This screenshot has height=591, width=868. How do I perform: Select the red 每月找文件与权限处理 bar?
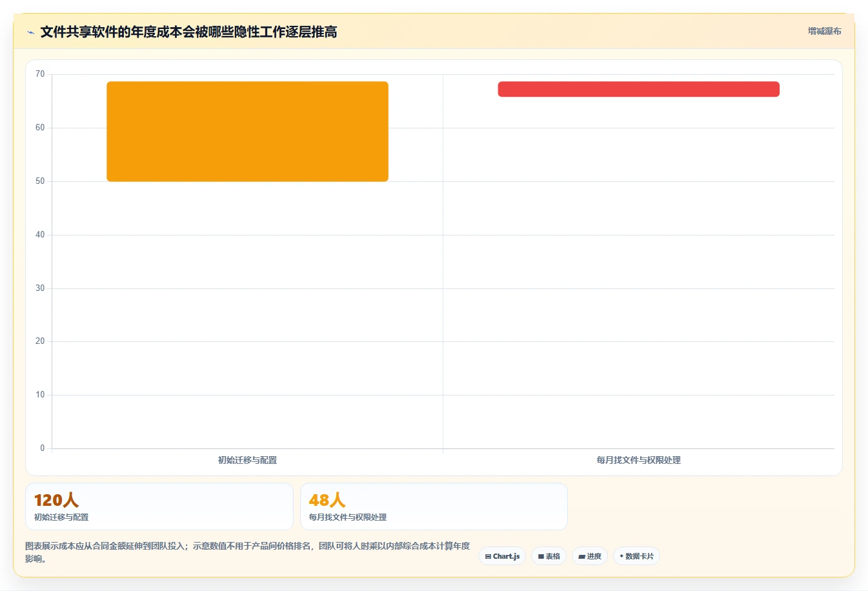[638, 89]
